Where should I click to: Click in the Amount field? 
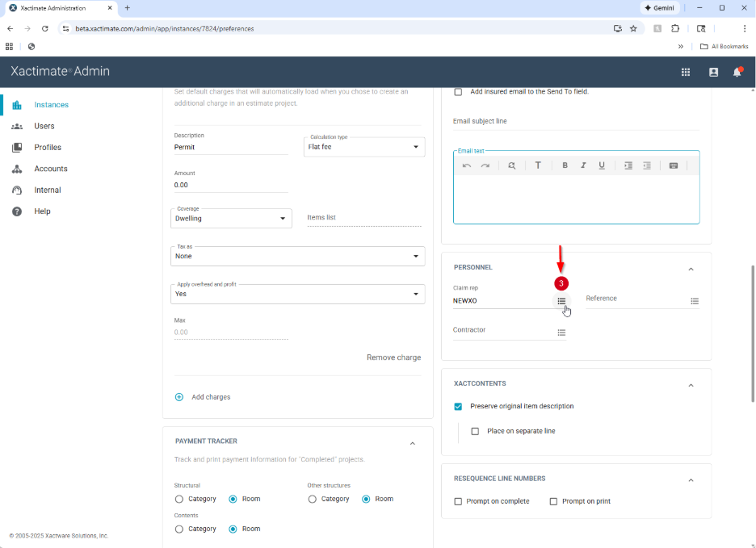click(x=231, y=185)
